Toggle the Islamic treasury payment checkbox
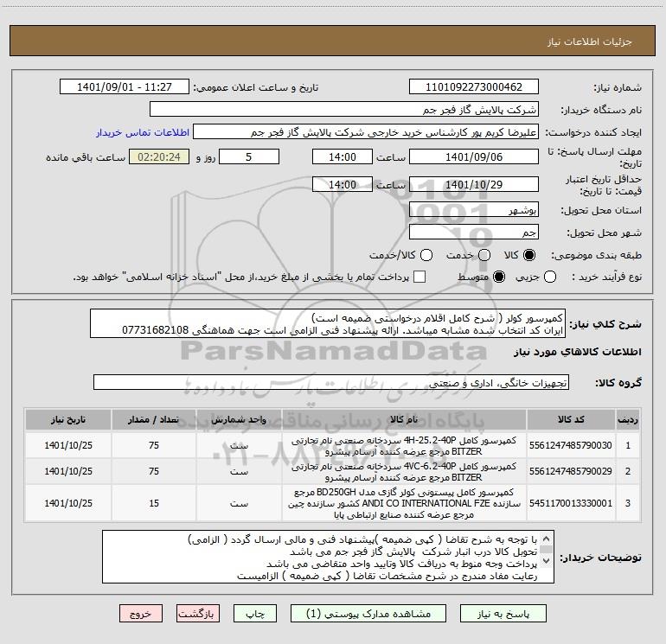The width and height of the screenshot is (666, 644). click(419, 277)
